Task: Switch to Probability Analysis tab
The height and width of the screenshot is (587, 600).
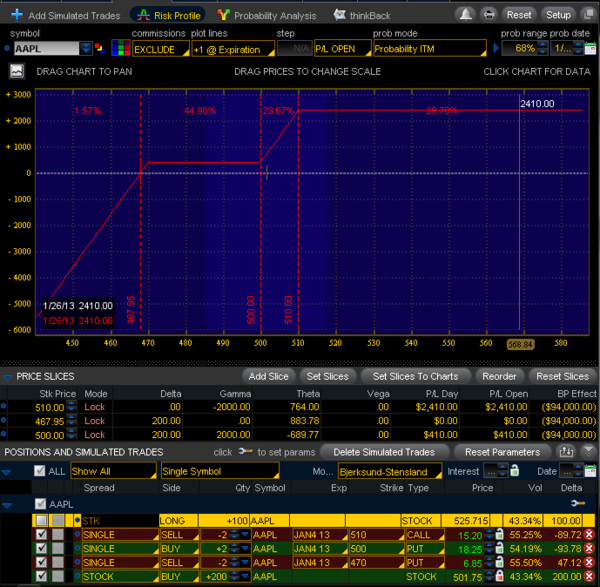Action: point(267,15)
